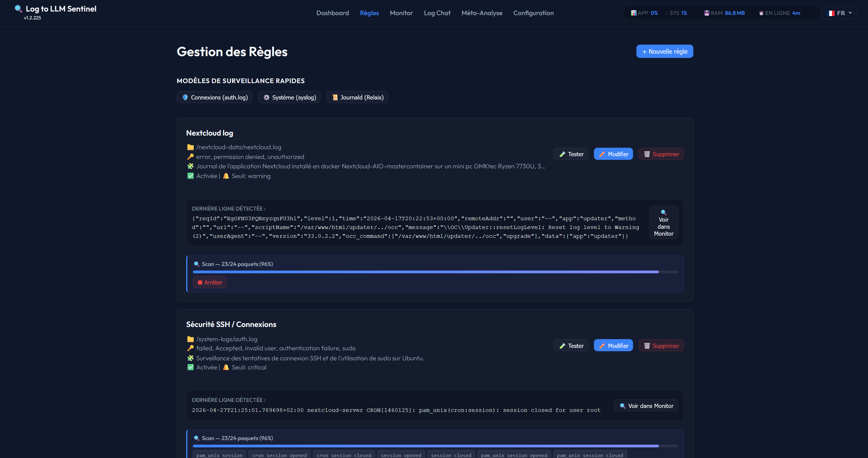
Task: Click SYS 1% usage indicator
Action: 678,13
